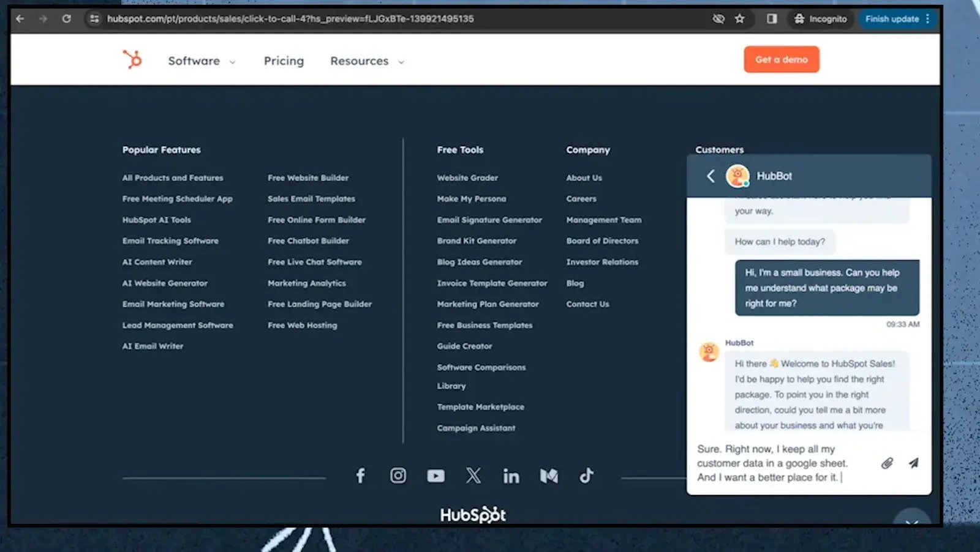Click into the chat message input field

tap(784, 463)
